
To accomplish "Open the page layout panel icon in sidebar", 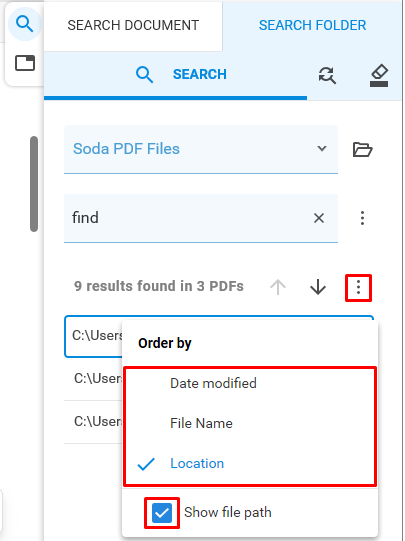I will (x=25, y=63).
